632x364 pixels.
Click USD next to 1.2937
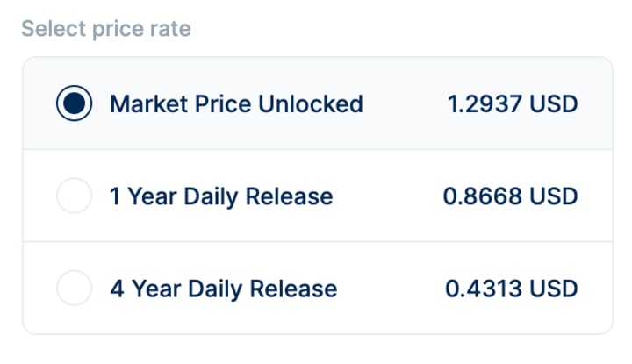(554, 103)
